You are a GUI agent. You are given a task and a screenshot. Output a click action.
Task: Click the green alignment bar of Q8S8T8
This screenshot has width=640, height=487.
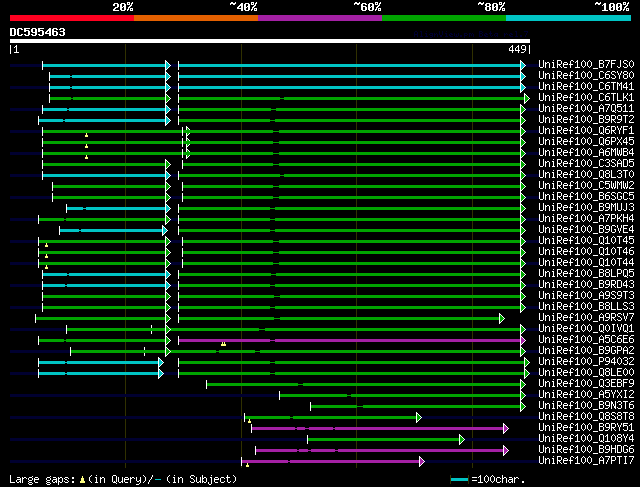333,417
